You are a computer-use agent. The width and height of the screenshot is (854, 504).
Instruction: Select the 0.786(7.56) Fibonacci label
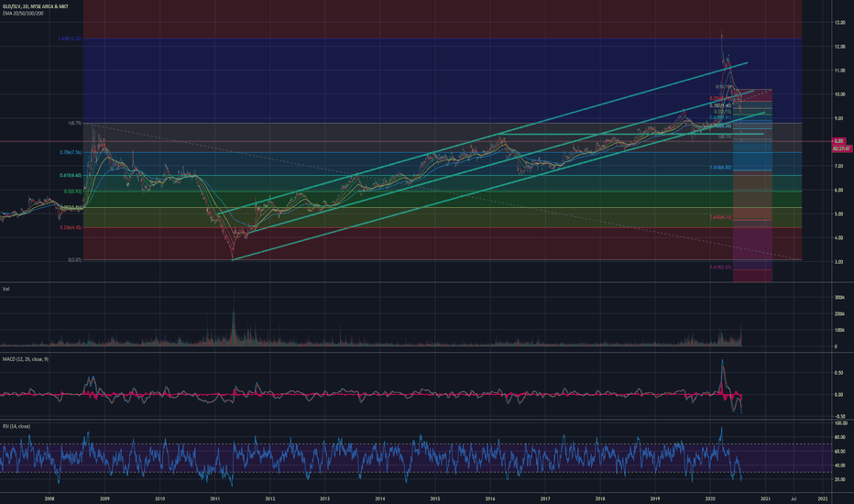click(71, 152)
